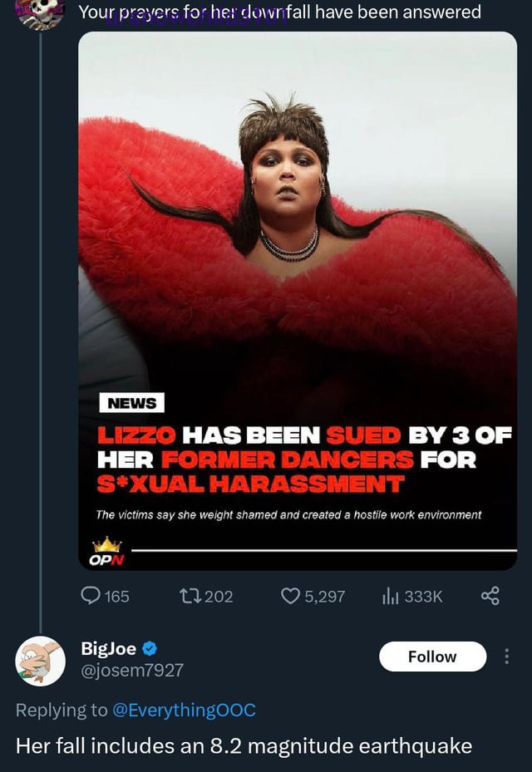Open the @EverythingOOC profile link
This screenshot has height=772, width=532.
click(184, 710)
